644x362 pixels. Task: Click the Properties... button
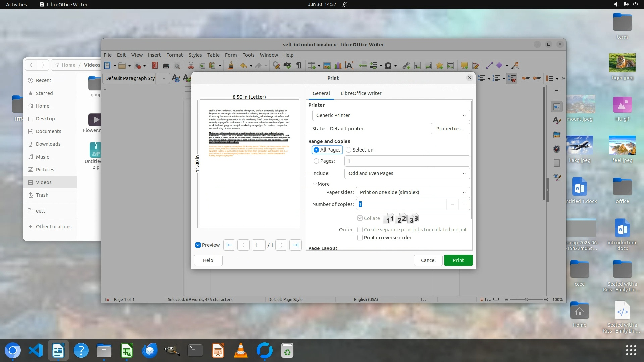point(450,129)
